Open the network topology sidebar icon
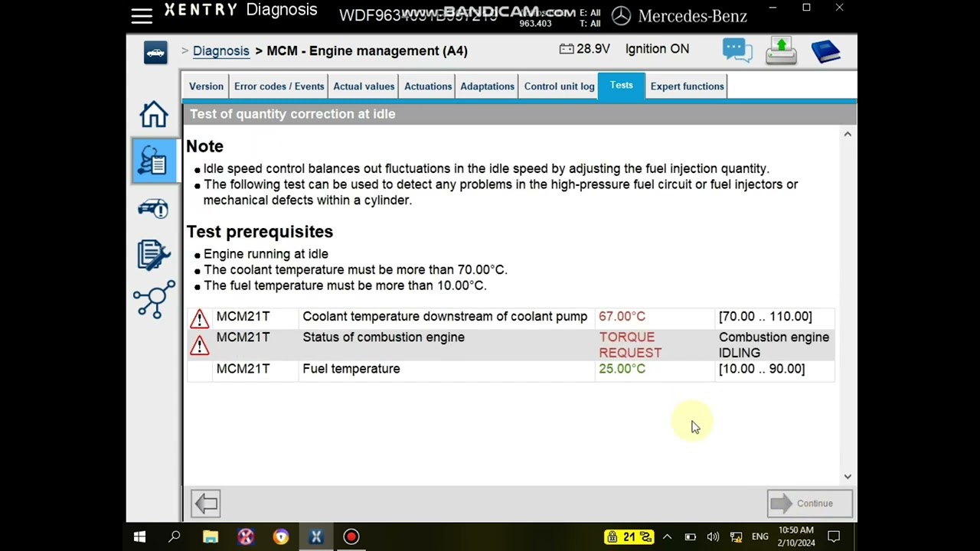 pos(154,298)
